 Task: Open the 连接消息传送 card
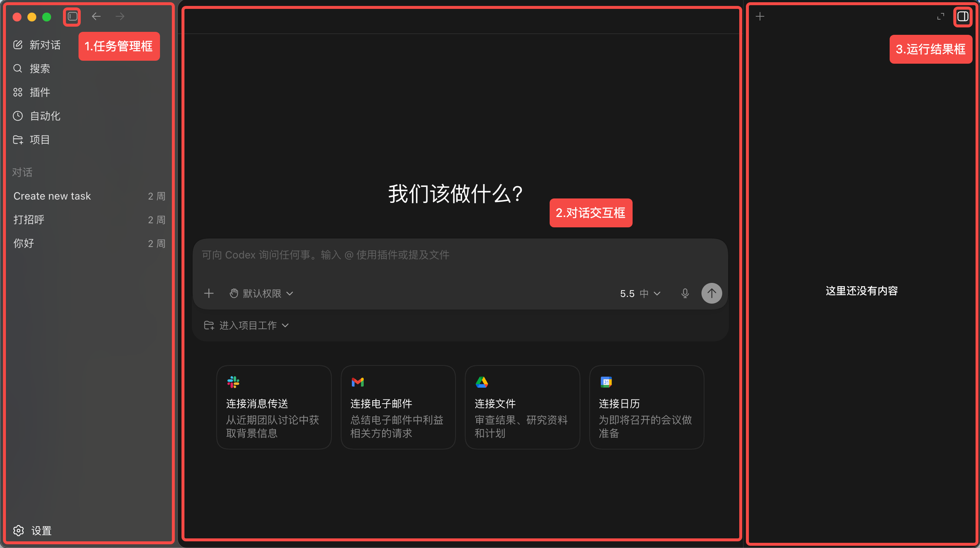coord(274,407)
